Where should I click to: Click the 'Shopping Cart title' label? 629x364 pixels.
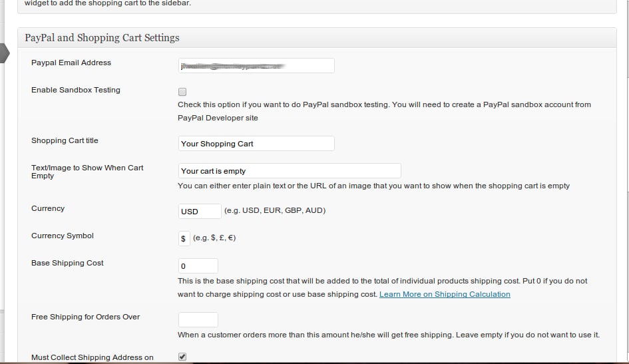pos(65,140)
